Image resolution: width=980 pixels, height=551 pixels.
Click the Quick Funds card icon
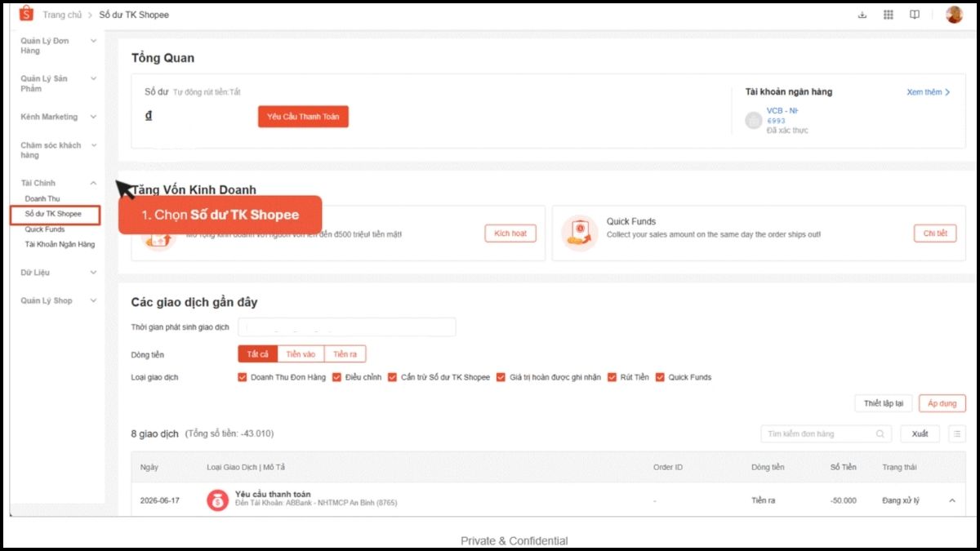click(x=579, y=232)
